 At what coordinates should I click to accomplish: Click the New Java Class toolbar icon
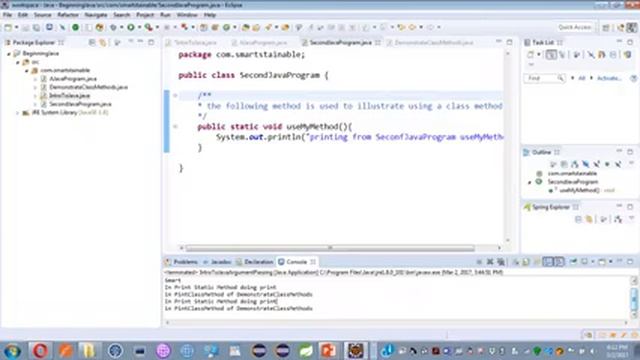point(226,27)
